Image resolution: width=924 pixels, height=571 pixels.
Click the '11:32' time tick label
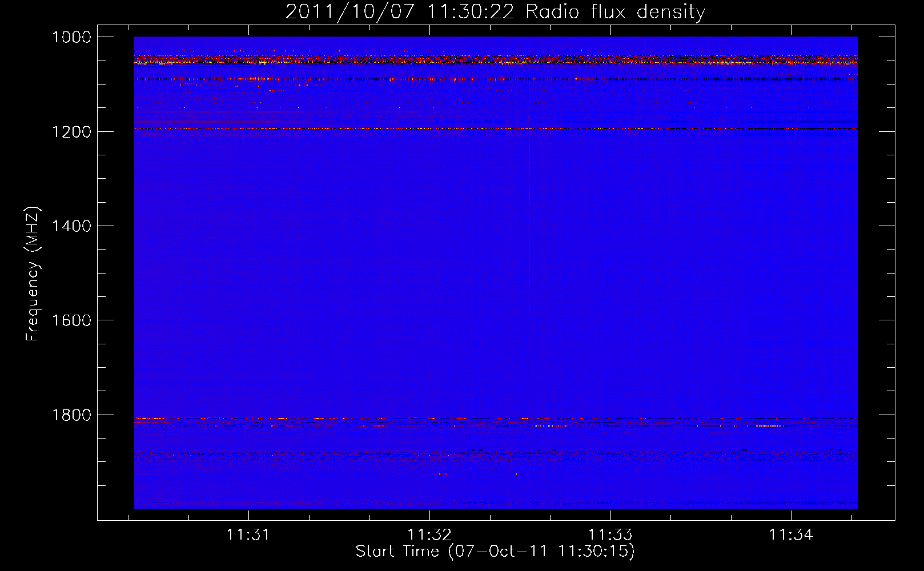tap(429, 535)
